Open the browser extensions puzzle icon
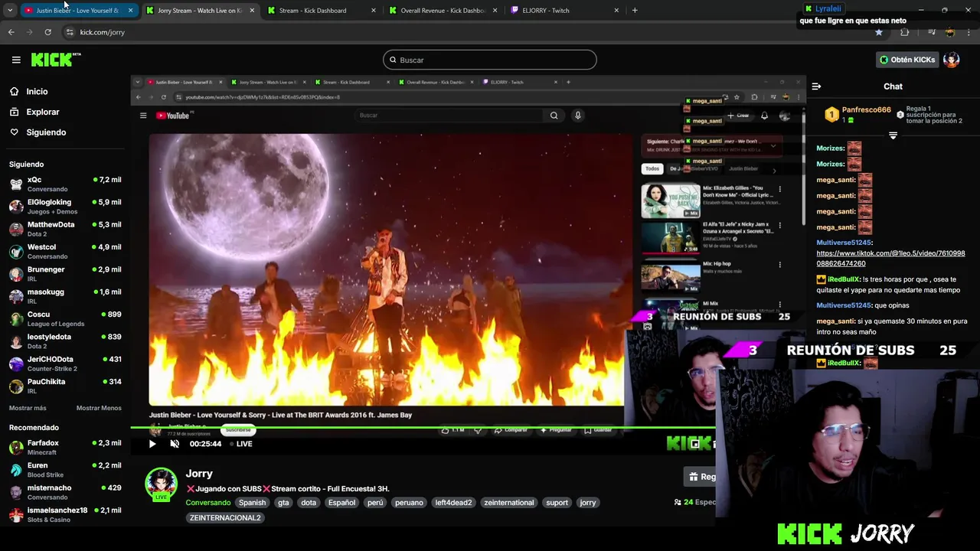The image size is (980, 551). coord(905,32)
